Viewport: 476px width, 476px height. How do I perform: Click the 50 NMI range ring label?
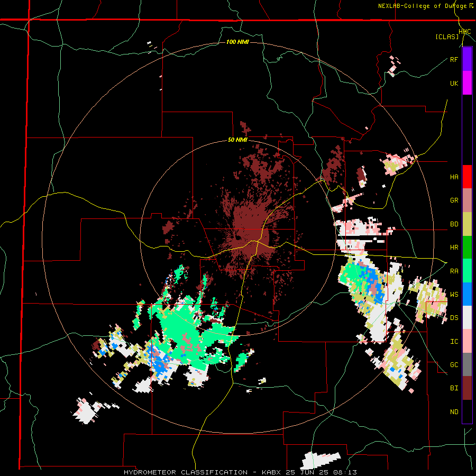click(x=237, y=140)
